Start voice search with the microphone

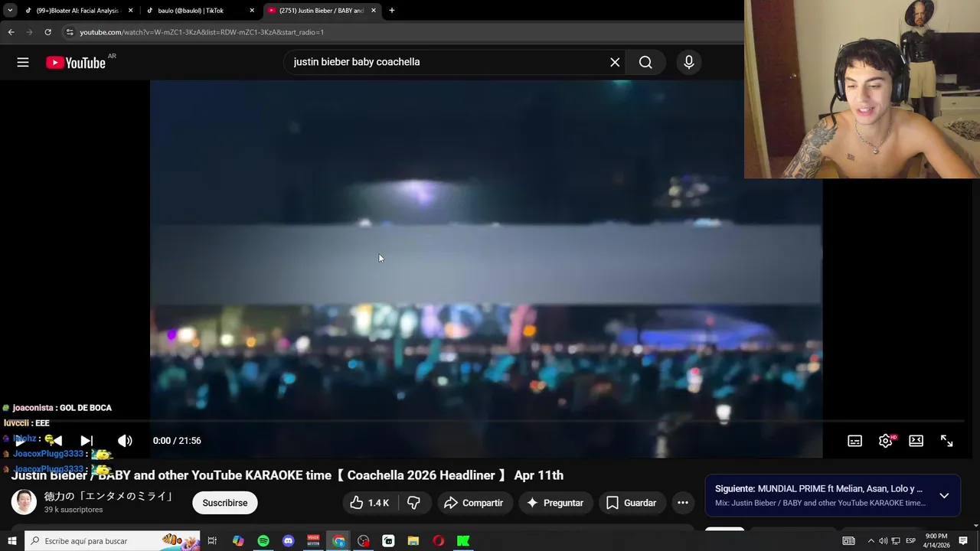tap(689, 63)
